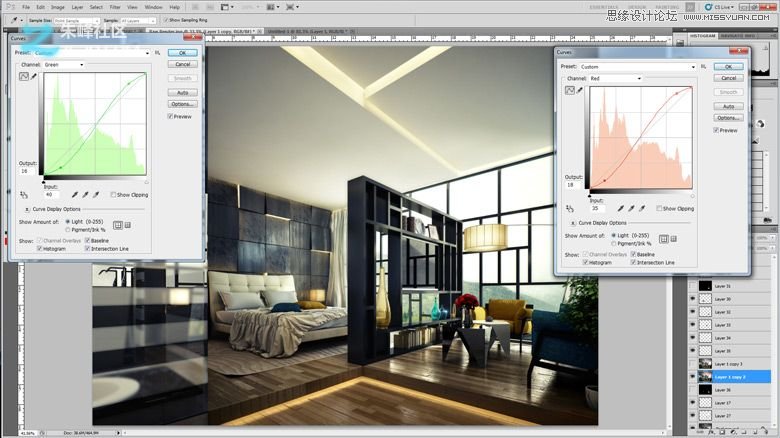Click OK in Green Curves dialog
This screenshot has width=780, height=438.
pyautogui.click(x=183, y=53)
